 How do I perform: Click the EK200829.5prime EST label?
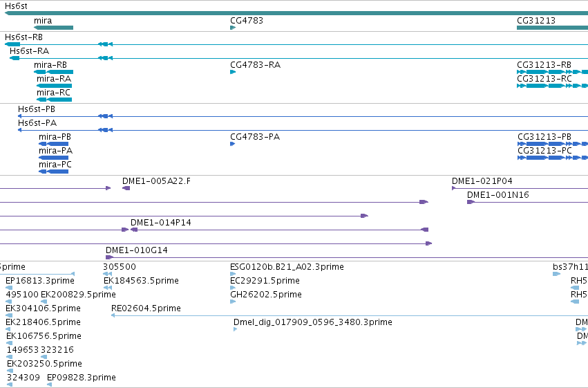pyautogui.click(x=78, y=295)
